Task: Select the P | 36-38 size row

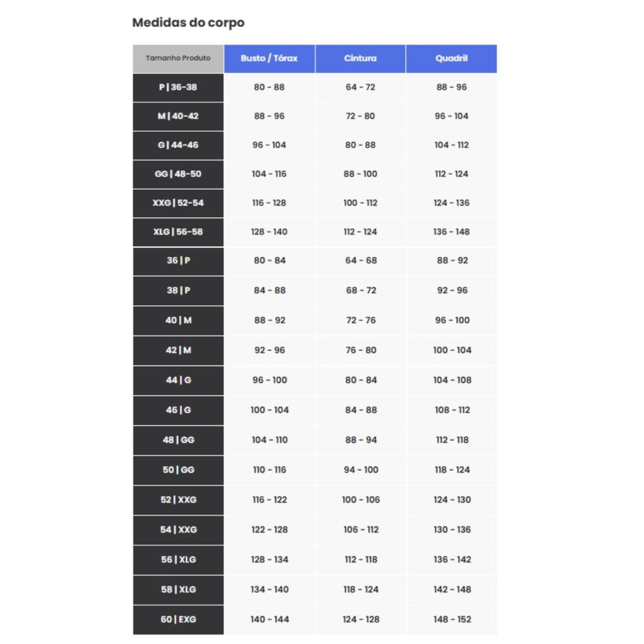Action: click(x=178, y=87)
